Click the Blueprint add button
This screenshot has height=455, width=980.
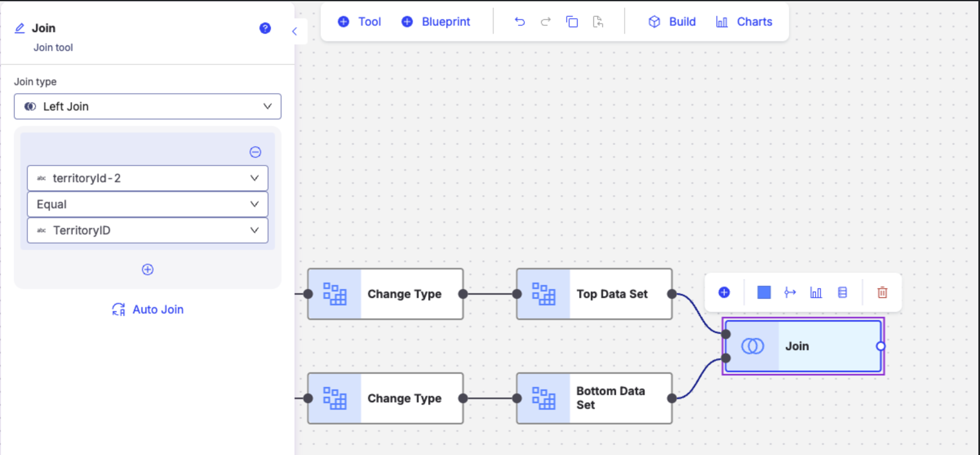[435, 22]
